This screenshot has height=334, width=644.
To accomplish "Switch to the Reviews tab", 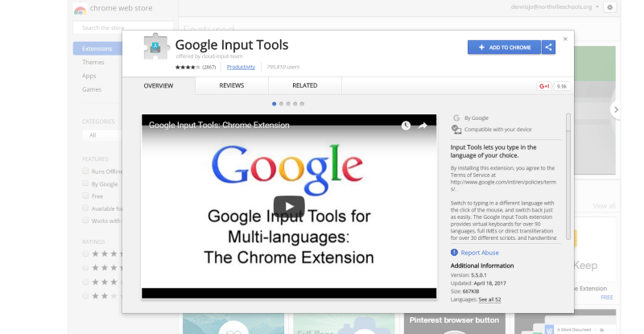I will (x=232, y=85).
